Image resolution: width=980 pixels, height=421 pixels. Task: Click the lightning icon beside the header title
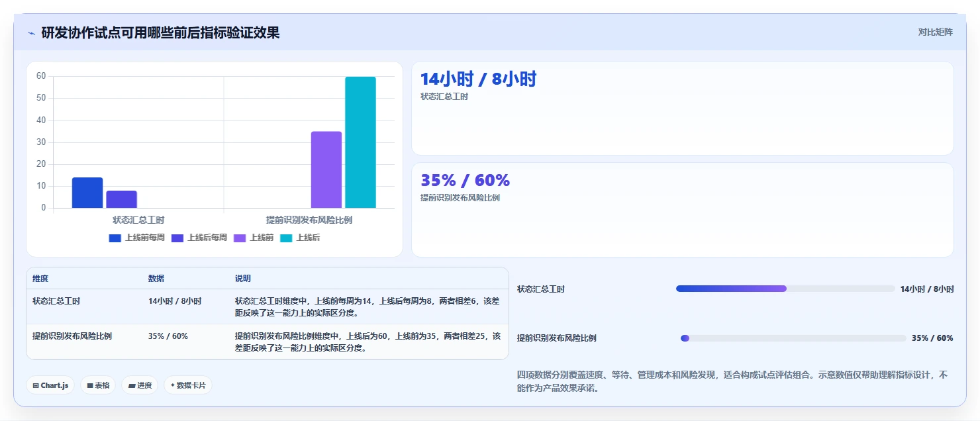coord(31,33)
